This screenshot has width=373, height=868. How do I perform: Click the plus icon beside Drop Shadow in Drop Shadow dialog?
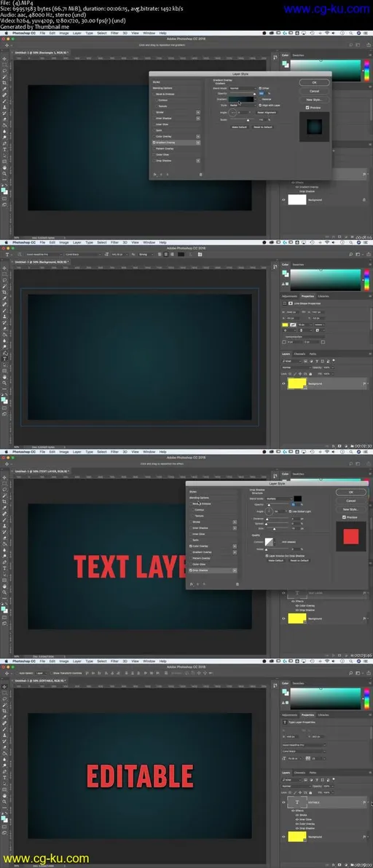point(235,570)
